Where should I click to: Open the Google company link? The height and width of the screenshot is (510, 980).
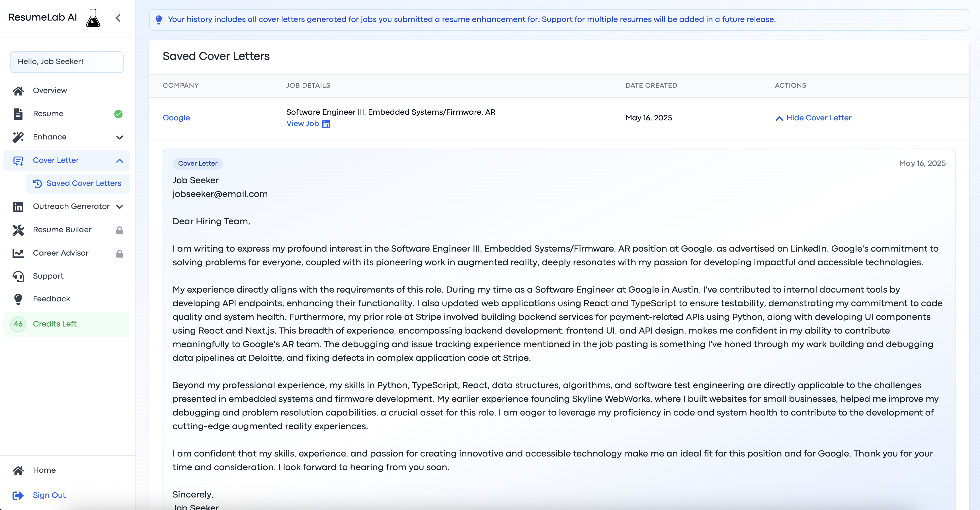point(176,118)
